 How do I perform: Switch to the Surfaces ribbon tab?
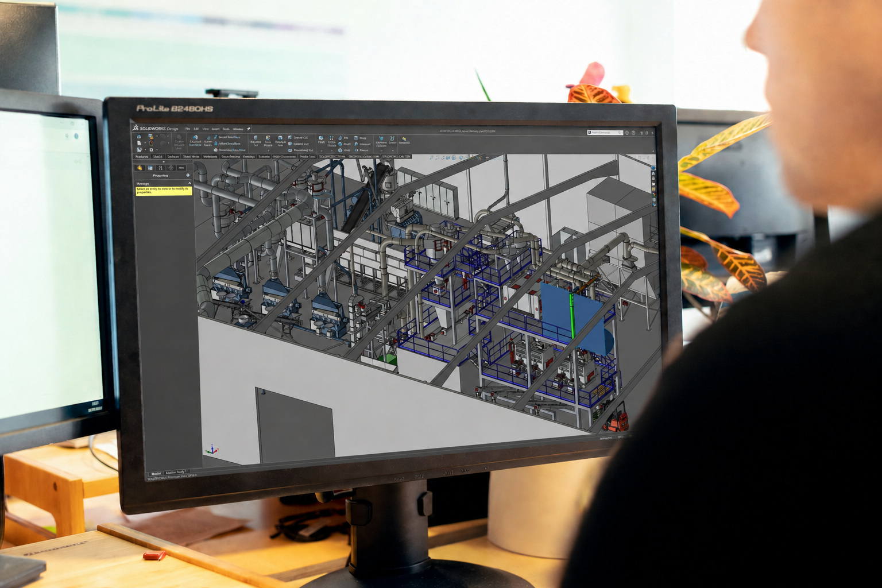tap(173, 156)
